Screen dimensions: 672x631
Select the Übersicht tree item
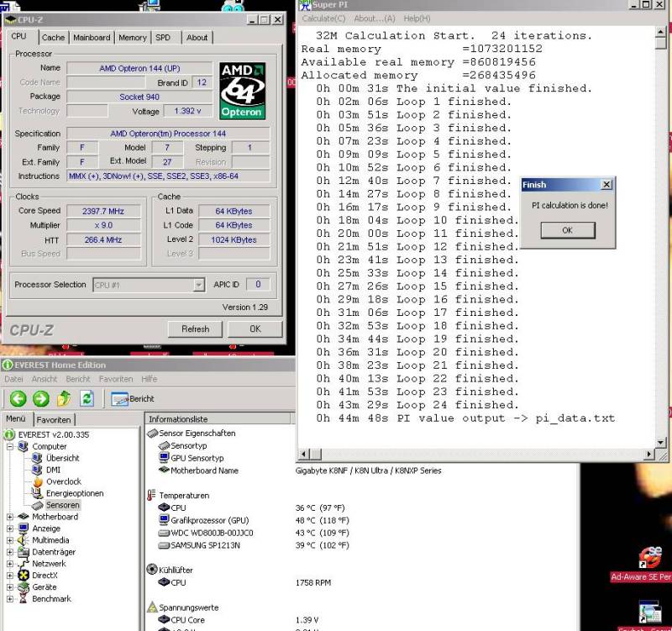pyautogui.click(x=62, y=458)
